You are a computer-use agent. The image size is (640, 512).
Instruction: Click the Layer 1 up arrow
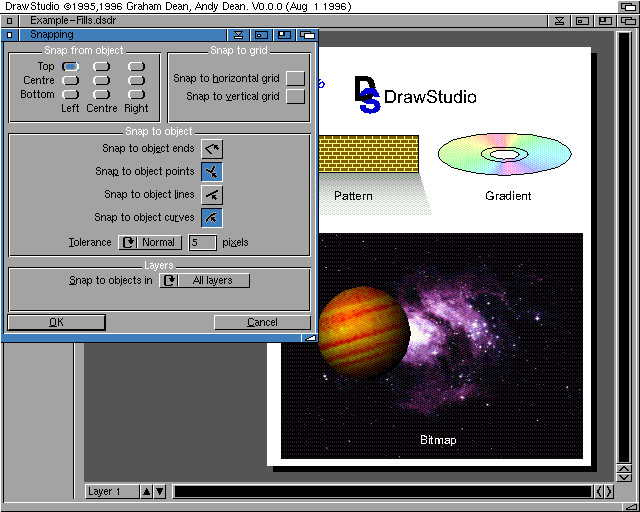tap(147, 492)
